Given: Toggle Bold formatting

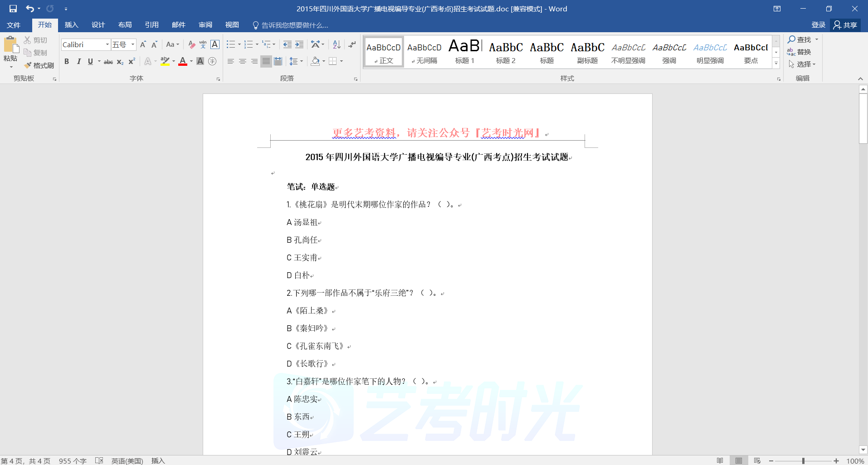Looking at the screenshot, I should point(67,61).
